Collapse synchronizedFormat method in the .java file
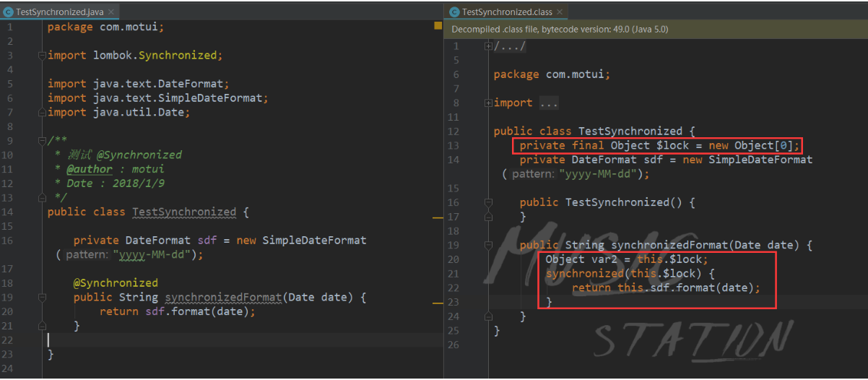The image size is (868, 380). click(x=41, y=297)
